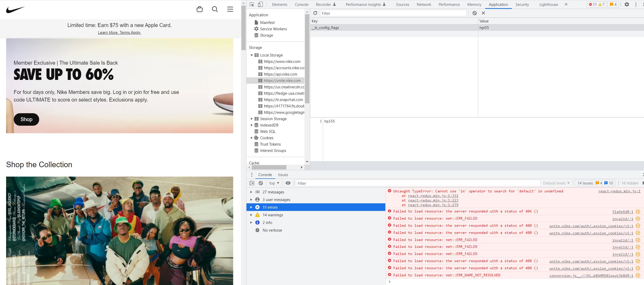The image size is (644, 285).
Task: Toggle the console sidebar panel
Action: coord(252,183)
